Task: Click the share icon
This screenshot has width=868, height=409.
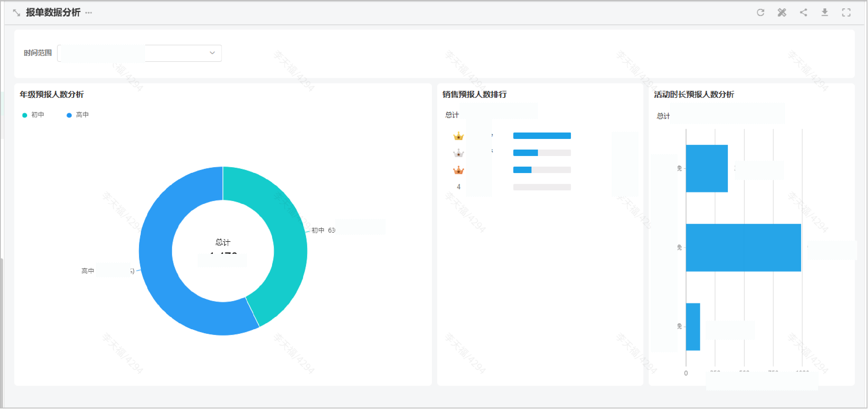Action: click(x=803, y=13)
